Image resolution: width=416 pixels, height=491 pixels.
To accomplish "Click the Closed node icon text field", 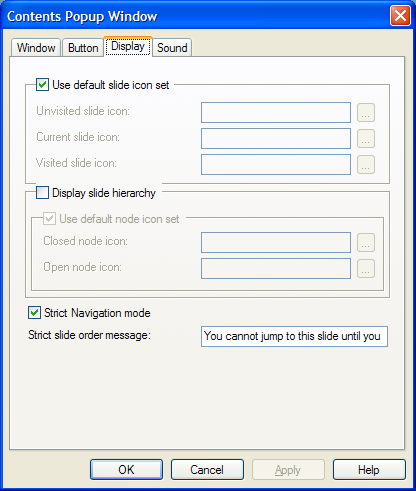I will pyautogui.click(x=276, y=242).
